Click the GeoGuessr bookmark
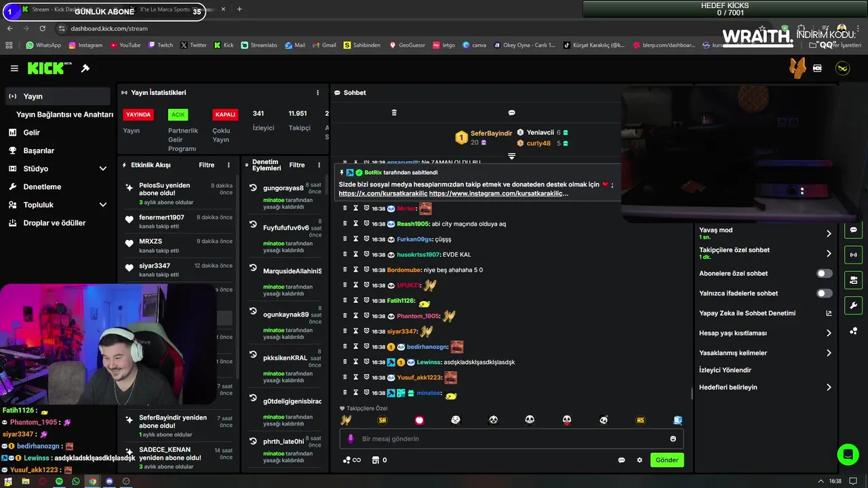 click(407, 45)
